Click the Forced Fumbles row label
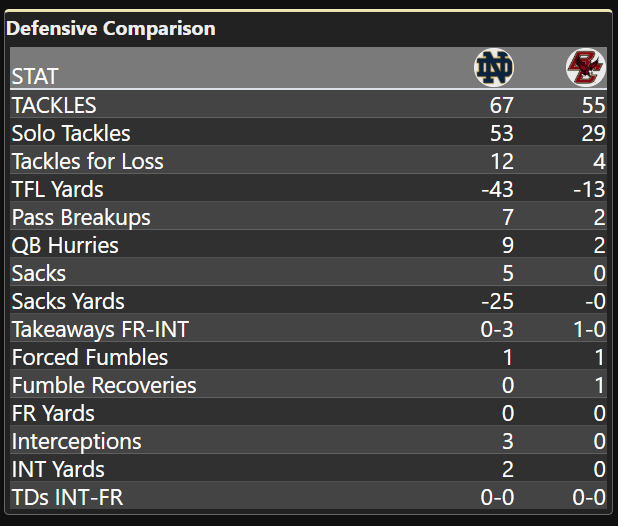Image resolution: width=618 pixels, height=526 pixels. 90,357
